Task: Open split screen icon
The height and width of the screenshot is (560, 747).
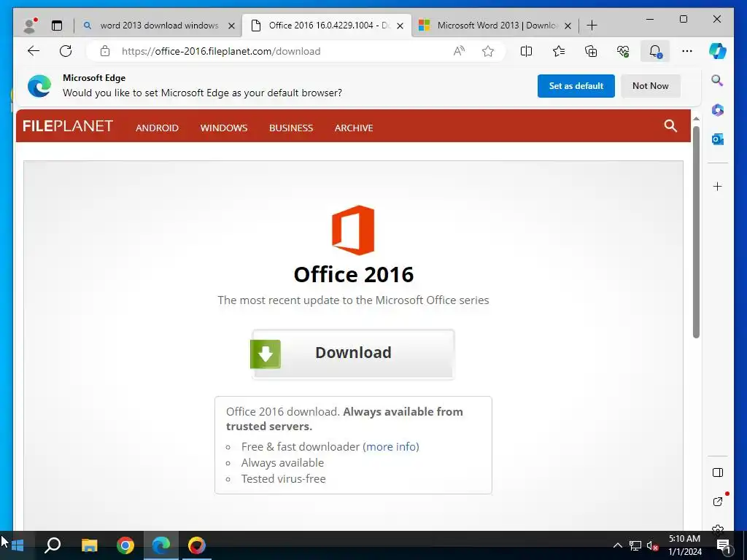Action: click(527, 51)
